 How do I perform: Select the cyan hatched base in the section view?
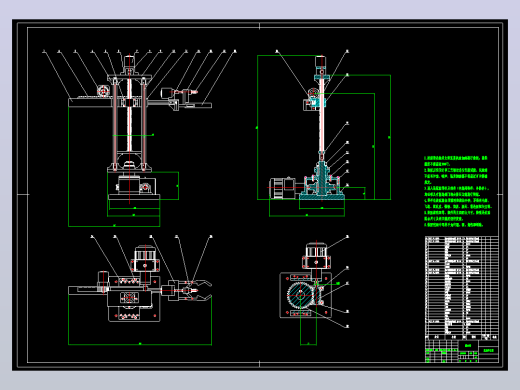tap(322, 197)
